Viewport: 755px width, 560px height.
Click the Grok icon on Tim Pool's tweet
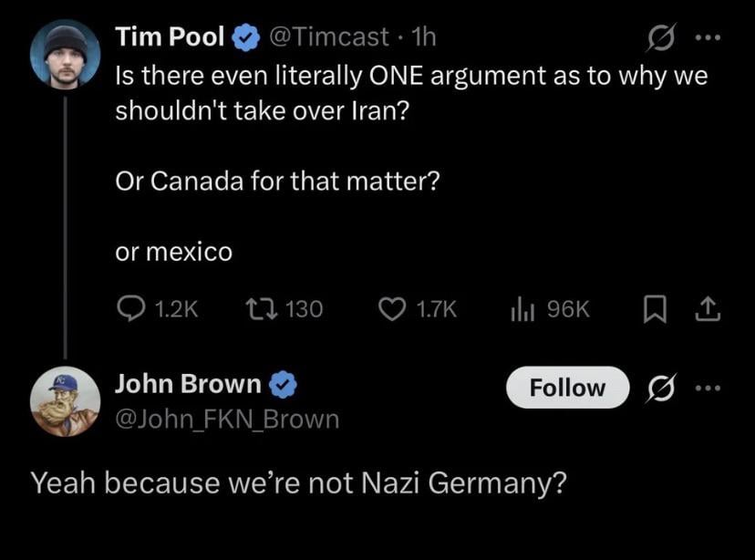658,38
